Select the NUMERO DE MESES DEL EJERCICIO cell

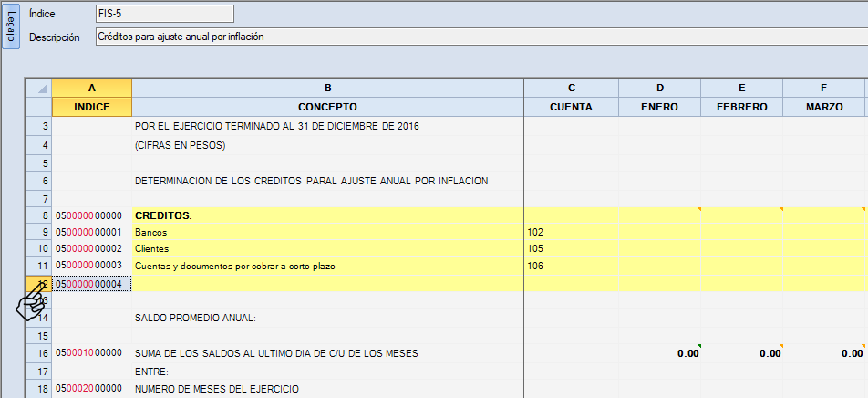(x=327, y=389)
